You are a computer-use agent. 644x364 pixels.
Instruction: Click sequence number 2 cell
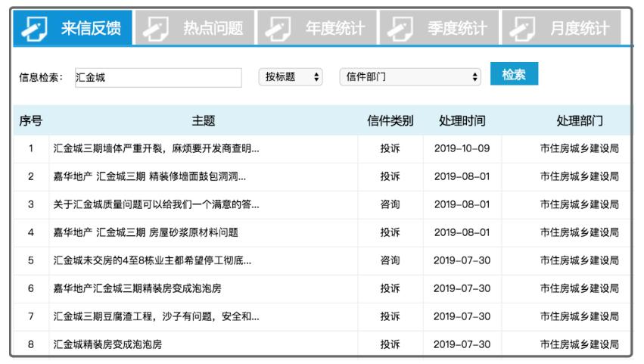point(31,176)
